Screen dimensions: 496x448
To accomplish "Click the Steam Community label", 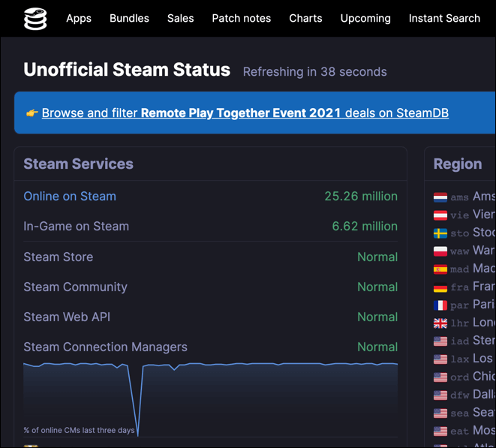I will pos(75,287).
